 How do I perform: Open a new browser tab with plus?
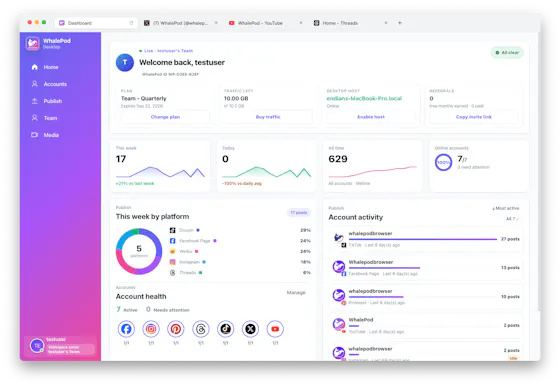point(400,23)
